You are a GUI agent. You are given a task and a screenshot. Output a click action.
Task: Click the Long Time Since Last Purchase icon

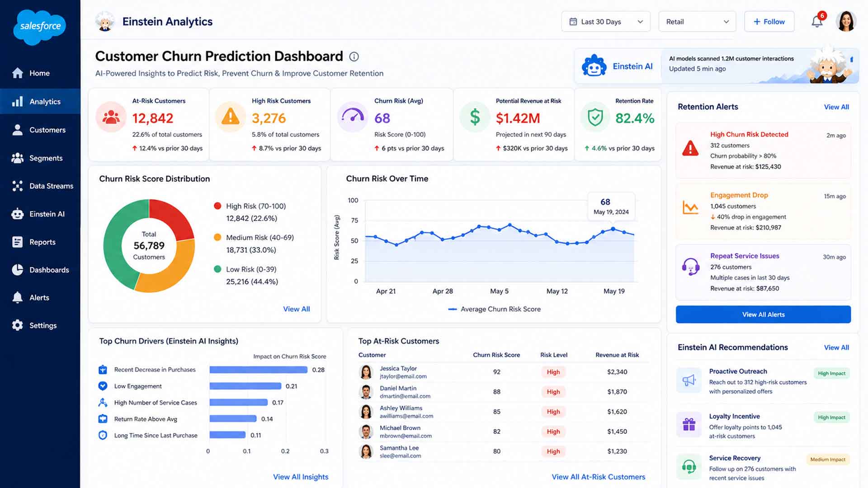coord(103,435)
